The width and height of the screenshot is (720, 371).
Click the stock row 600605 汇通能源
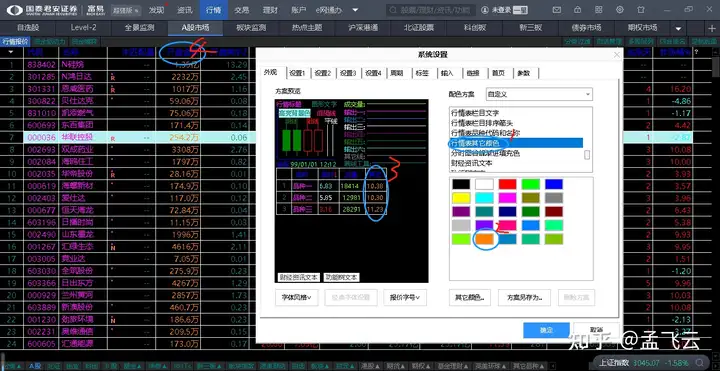[128, 343]
